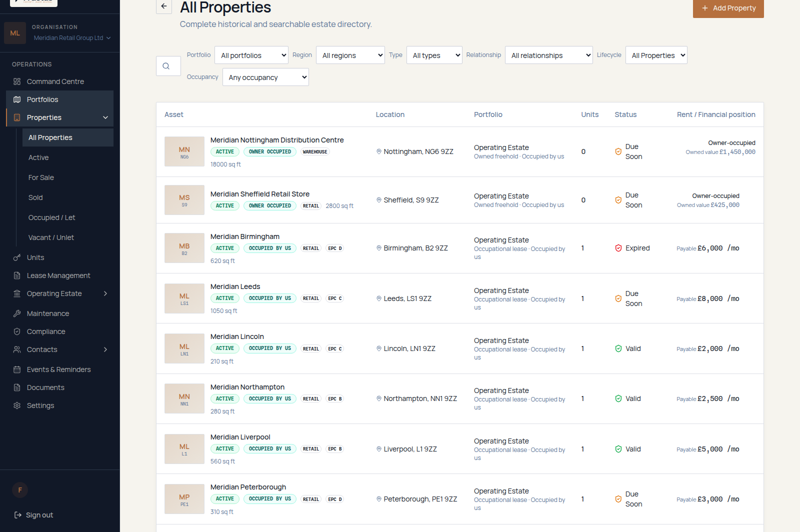Go back using the arrow button
This screenshot has width=800, height=532.
point(164,6)
